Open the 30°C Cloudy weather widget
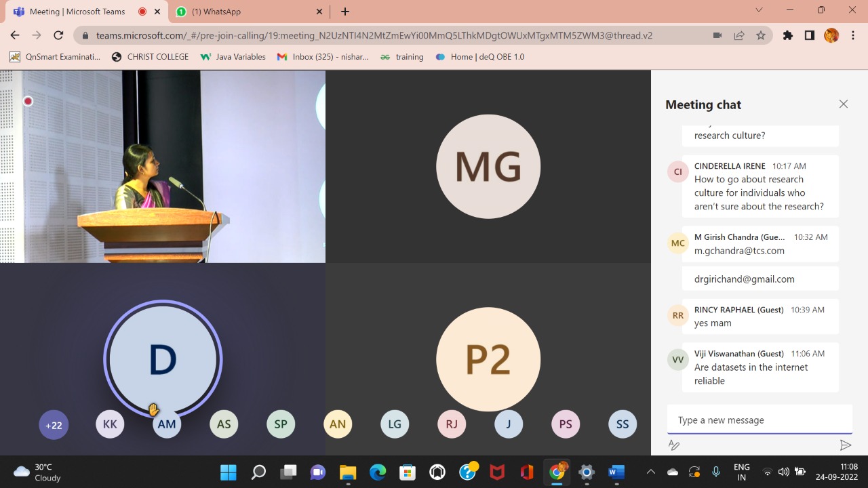Image resolution: width=868 pixels, height=488 pixels. [x=37, y=472]
